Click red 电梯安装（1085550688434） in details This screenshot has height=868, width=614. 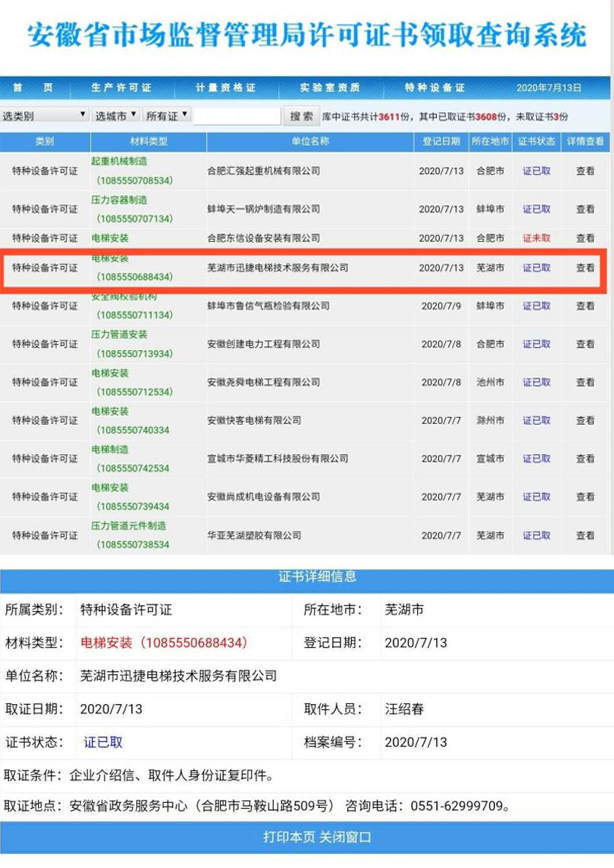click(x=164, y=643)
